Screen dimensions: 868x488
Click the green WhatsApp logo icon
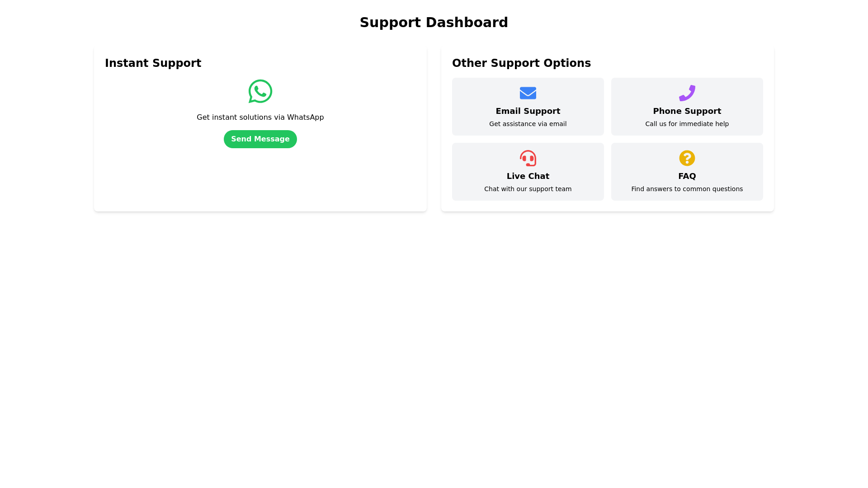tap(260, 91)
